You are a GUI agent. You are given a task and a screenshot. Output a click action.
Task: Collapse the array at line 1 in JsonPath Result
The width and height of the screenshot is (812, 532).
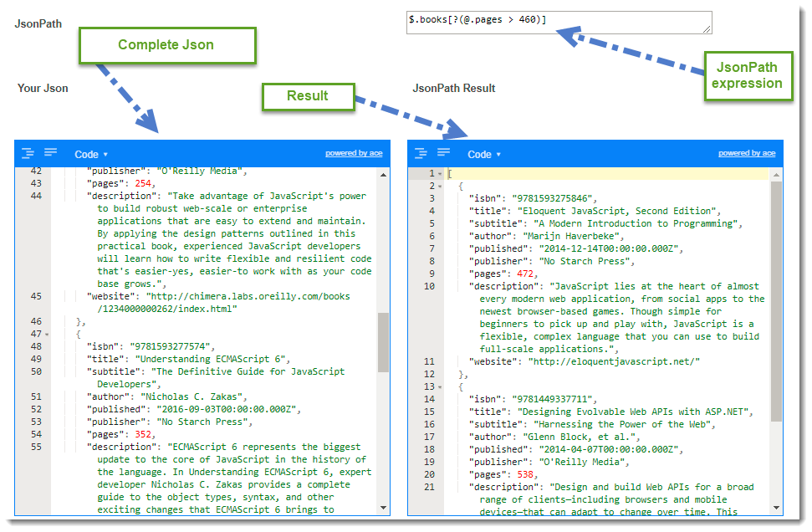click(441, 174)
